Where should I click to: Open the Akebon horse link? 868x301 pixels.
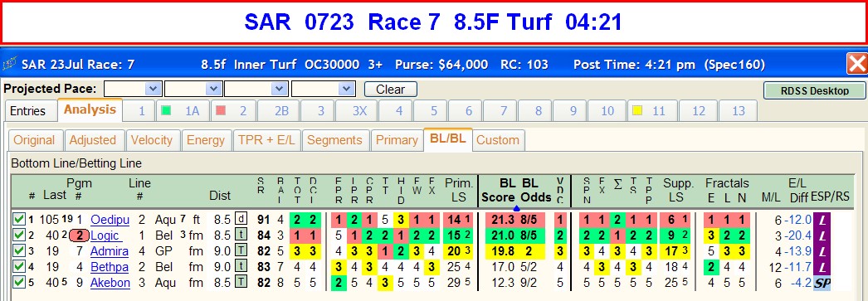[110, 283]
